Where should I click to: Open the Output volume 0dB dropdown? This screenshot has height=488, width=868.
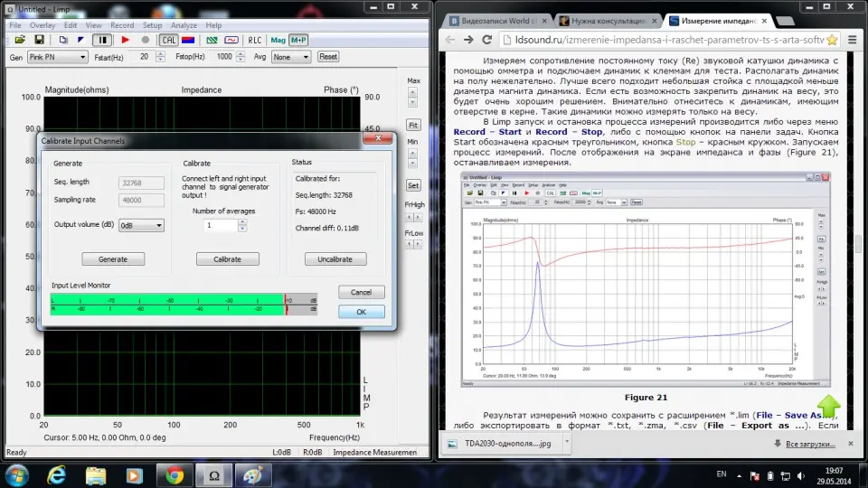pyautogui.click(x=141, y=225)
